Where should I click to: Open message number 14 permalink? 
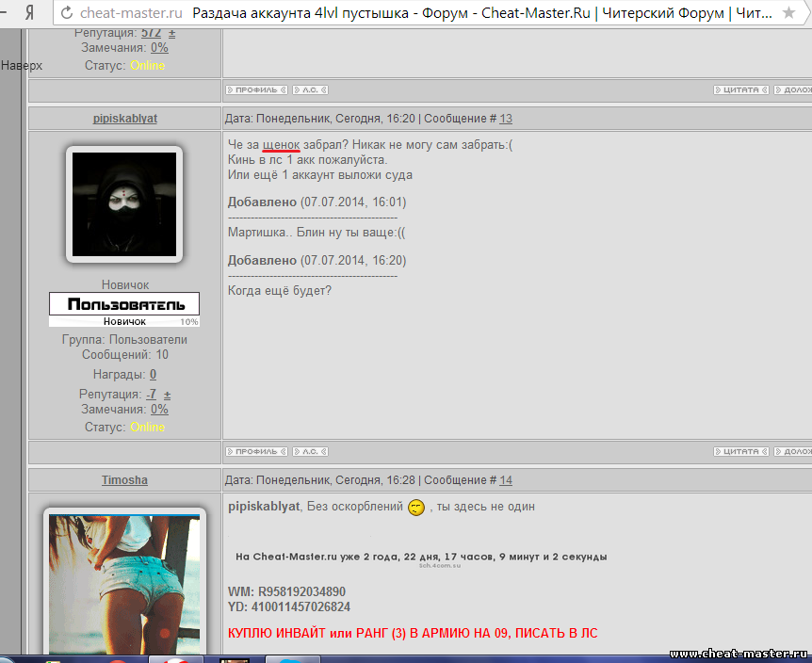[506, 480]
